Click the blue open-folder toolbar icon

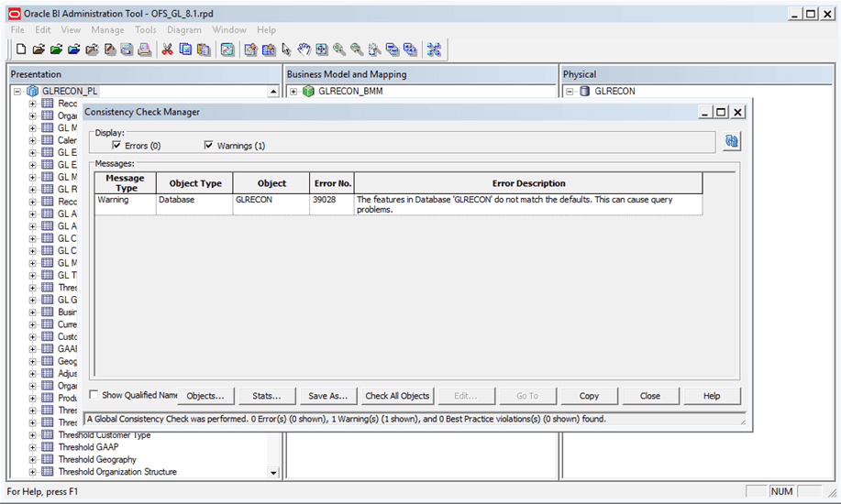pos(74,49)
